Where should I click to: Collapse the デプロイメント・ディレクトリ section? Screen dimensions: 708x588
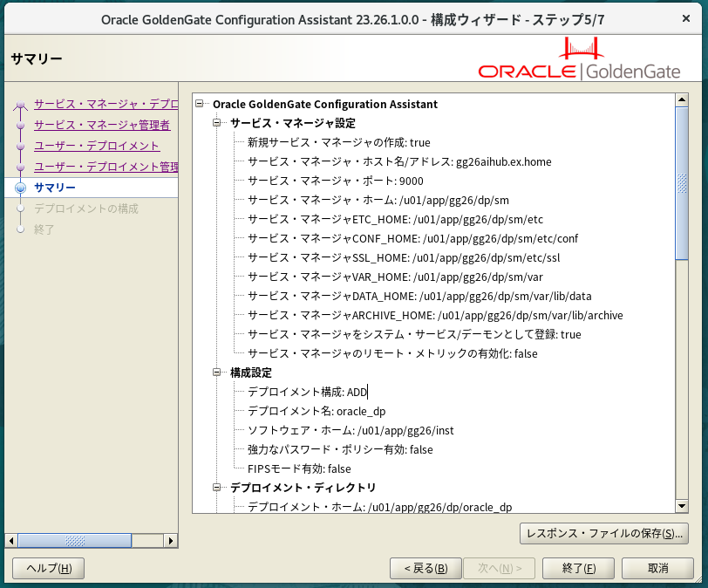(218, 488)
